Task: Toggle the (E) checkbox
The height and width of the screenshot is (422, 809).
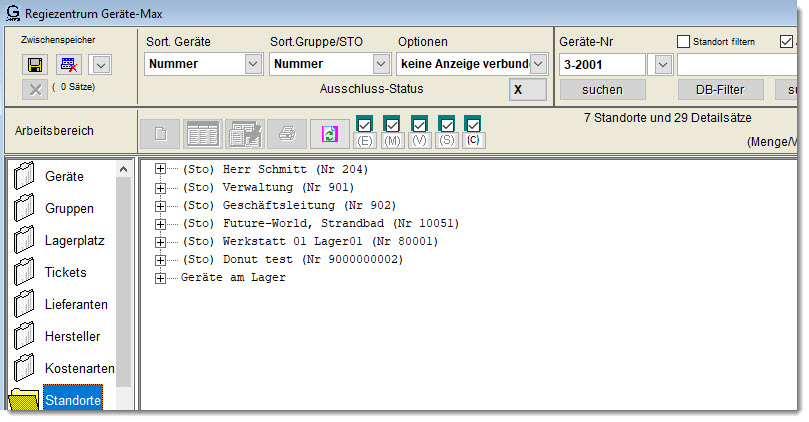Action: [x=364, y=125]
